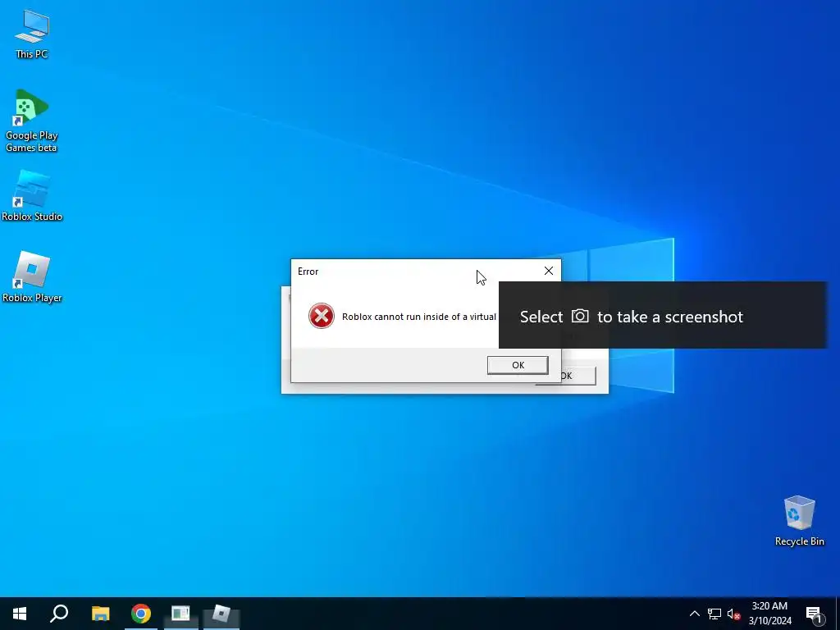The height and width of the screenshot is (630, 840).
Task: Open File Explorer from taskbar
Action: 100,614
